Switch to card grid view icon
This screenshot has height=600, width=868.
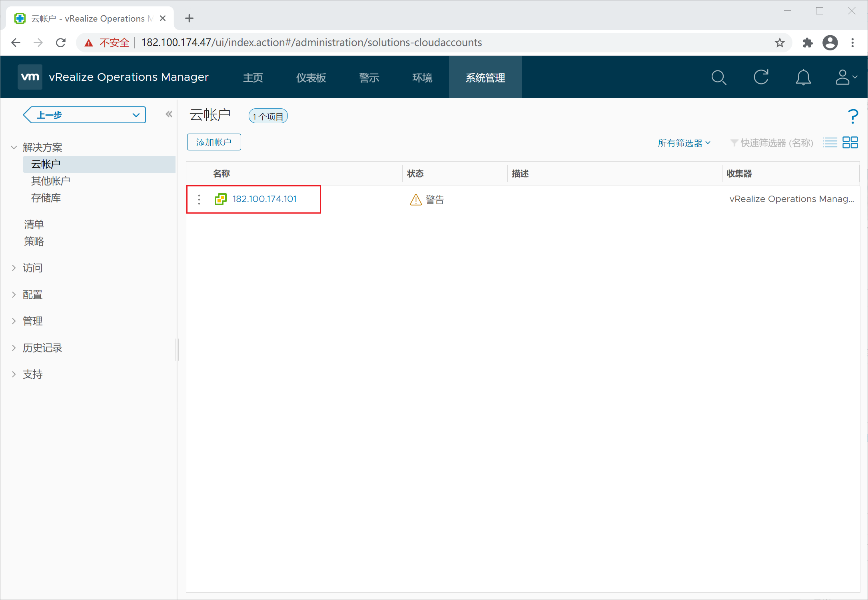(850, 142)
